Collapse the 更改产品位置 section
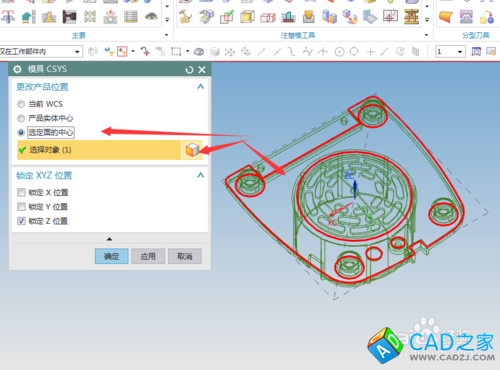This screenshot has width=500, height=370. (x=200, y=87)
